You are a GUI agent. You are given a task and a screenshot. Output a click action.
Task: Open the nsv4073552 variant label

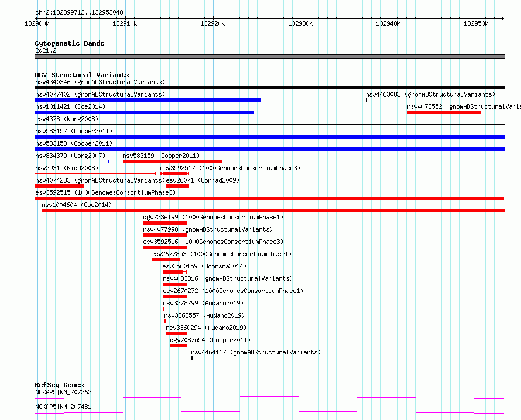[464, 106]
